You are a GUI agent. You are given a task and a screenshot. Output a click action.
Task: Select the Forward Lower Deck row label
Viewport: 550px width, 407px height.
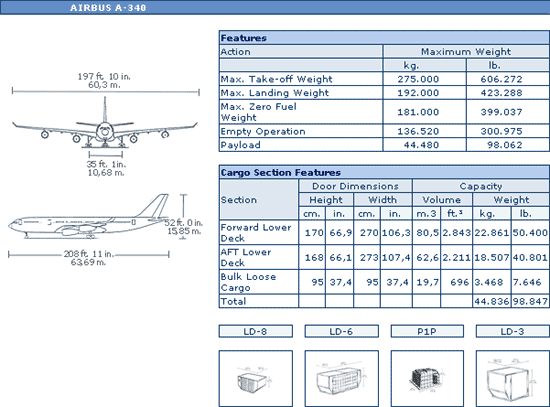click(256, 233)
